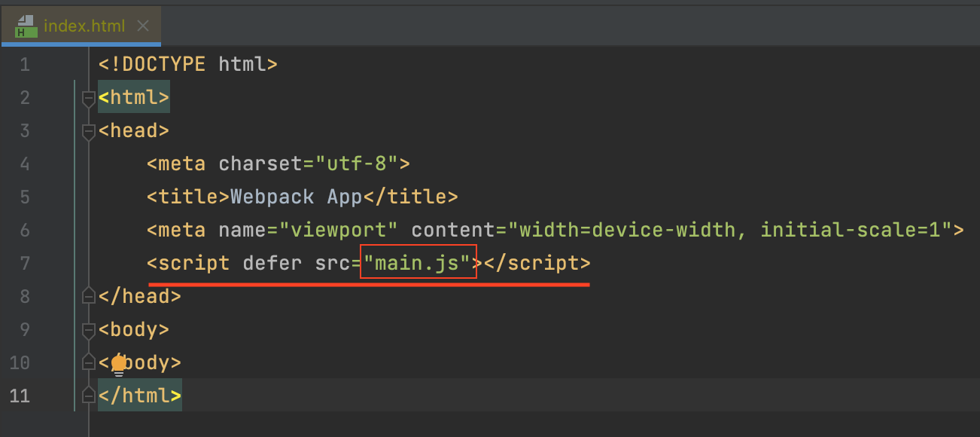980x437 pixels.
Task: Click the Webpack App title text
Action: (297, 197)
